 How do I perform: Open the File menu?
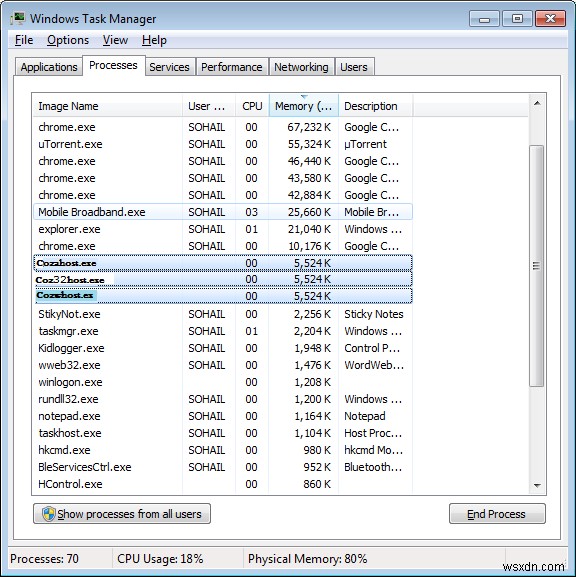(x=24, y=40)
